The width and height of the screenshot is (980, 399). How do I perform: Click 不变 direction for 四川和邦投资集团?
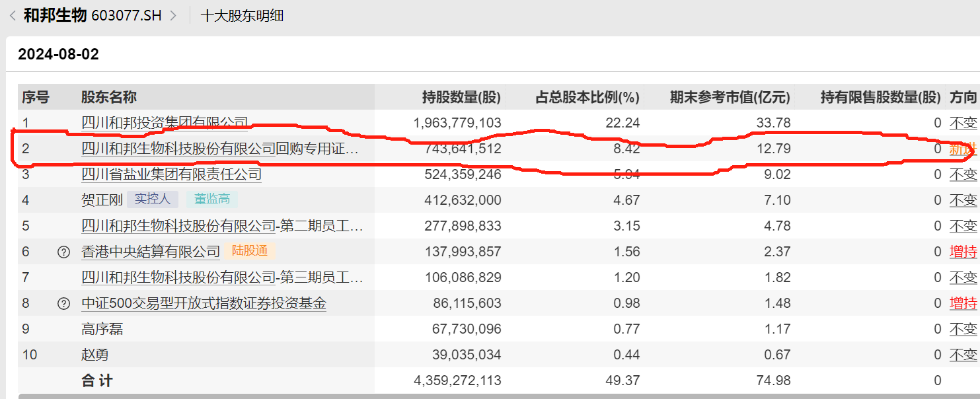(x=963, y=123)
